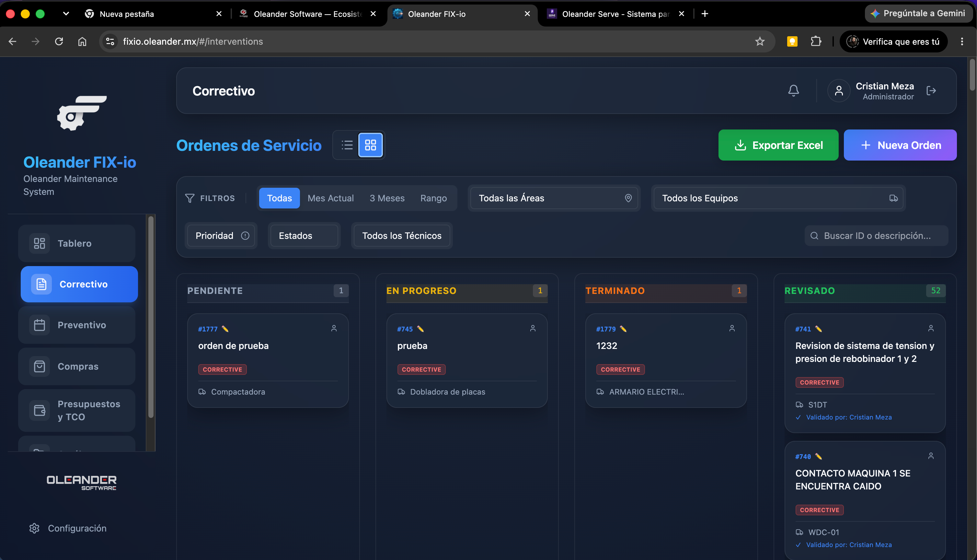Open Compras in the sidebar
Viewport: 977px width, 560px height.
[x=76, y=366]
